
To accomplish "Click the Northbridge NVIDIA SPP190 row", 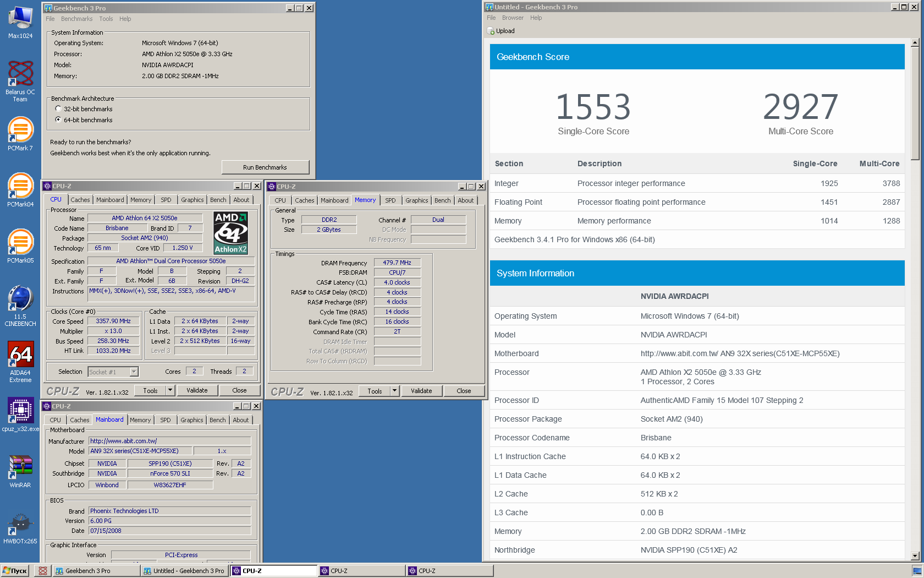I will pos(697,550).
